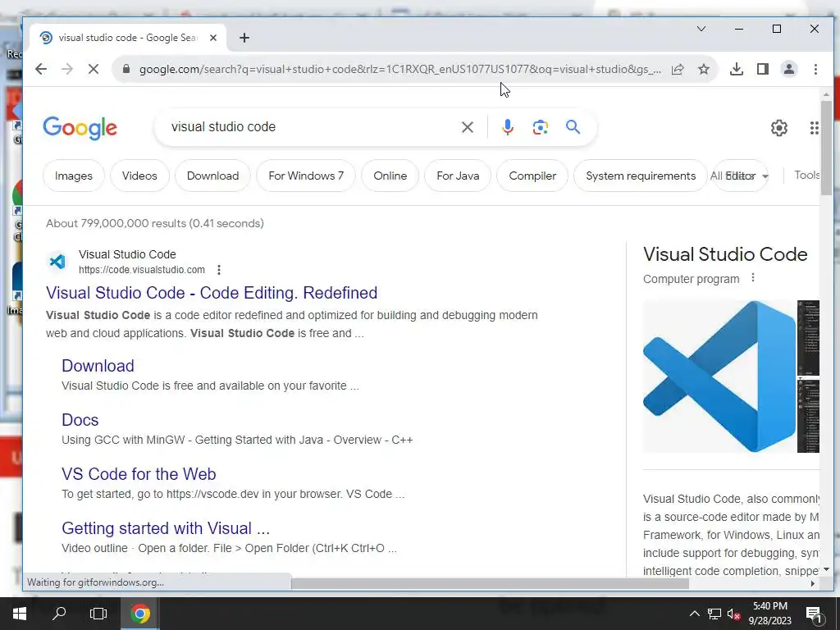Open the Windows Start menu

click(20, 614)
